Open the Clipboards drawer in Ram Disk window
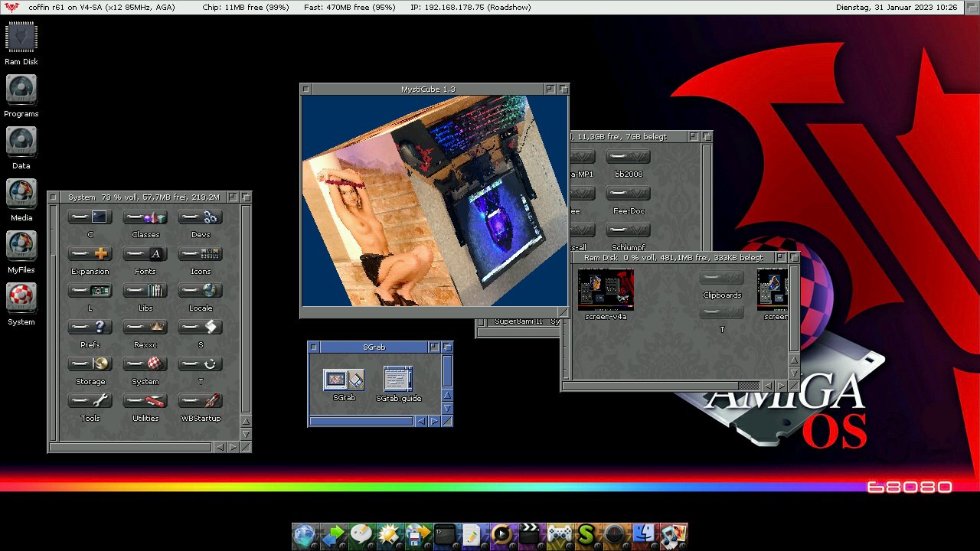Screen dimensions: 980x551 pyautogui.click(x=722, y=279)
